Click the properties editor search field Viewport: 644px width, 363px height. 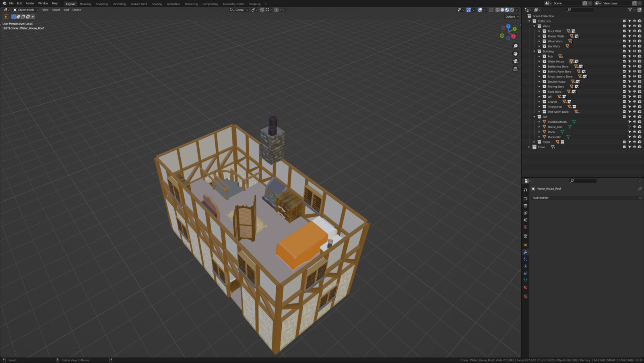[583, 180]
